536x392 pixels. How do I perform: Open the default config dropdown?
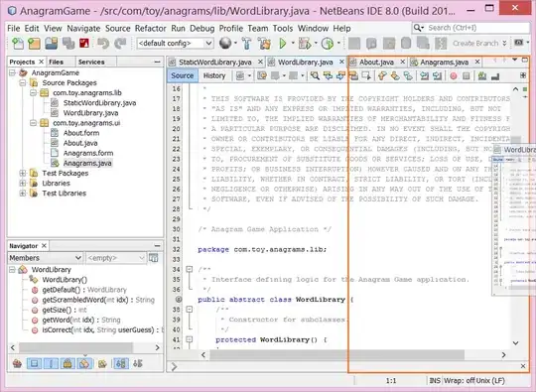click(175, 44)
